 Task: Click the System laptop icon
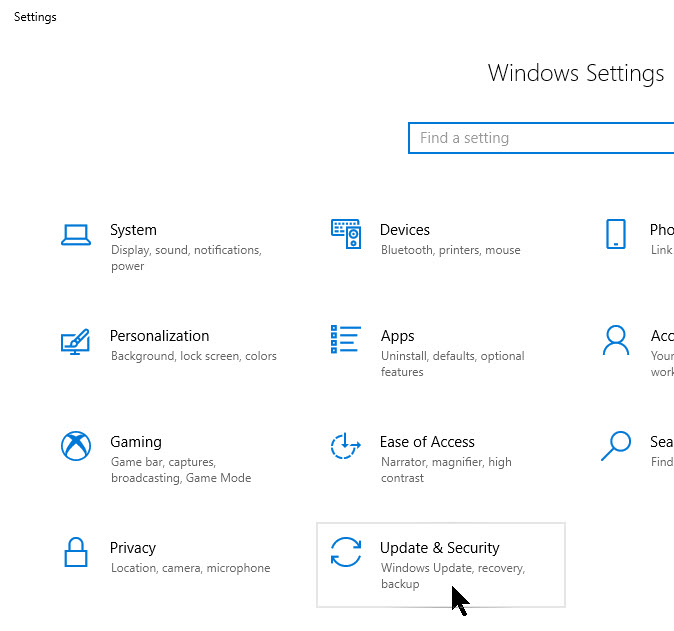pyautogui.click(x=76, y=235)
